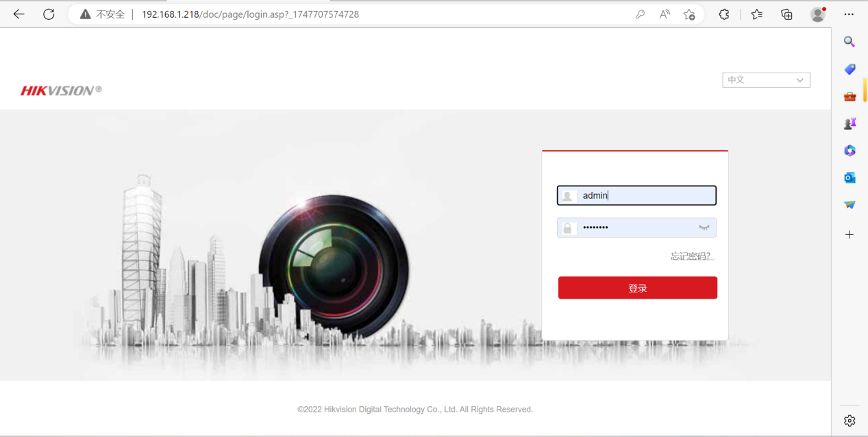Add this page to favorites with star icon

point(689,14)
